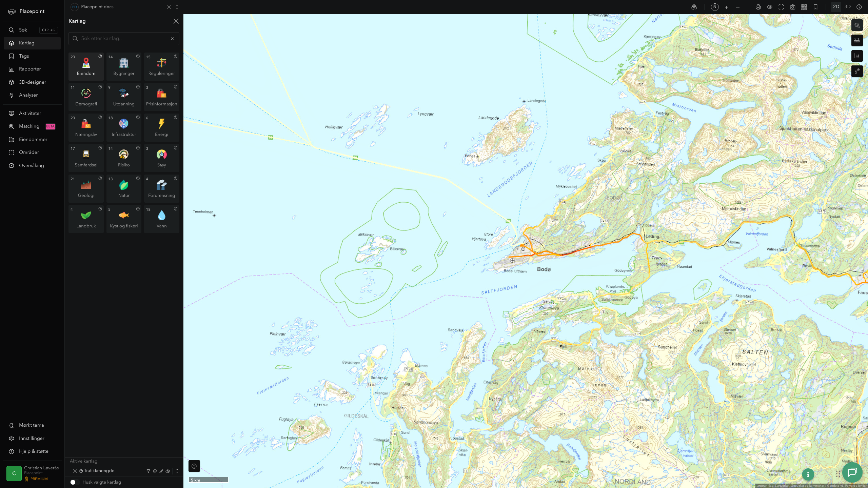Switch map to 3D view
868x488 pixels.
point(848,7)
